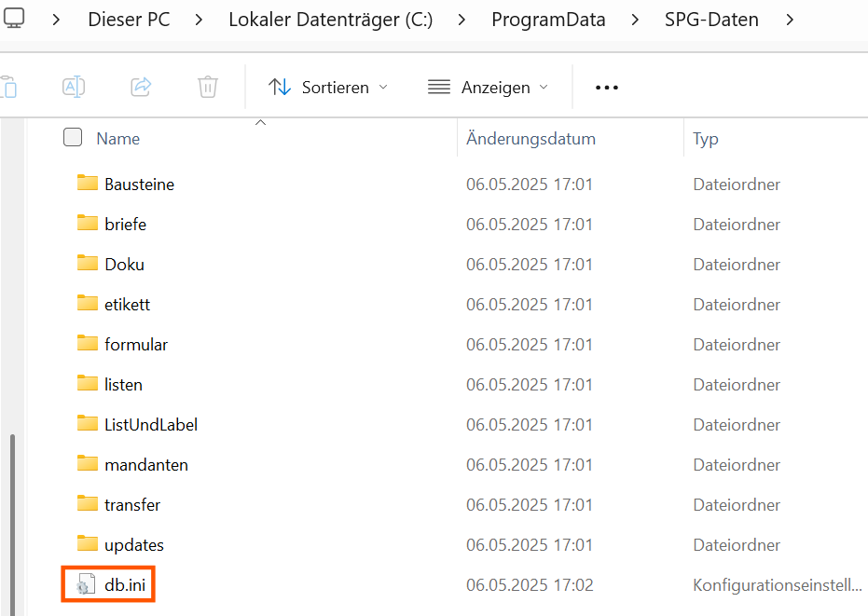Select the transfer folder name
868x616 pixels.
click(132, 504)
